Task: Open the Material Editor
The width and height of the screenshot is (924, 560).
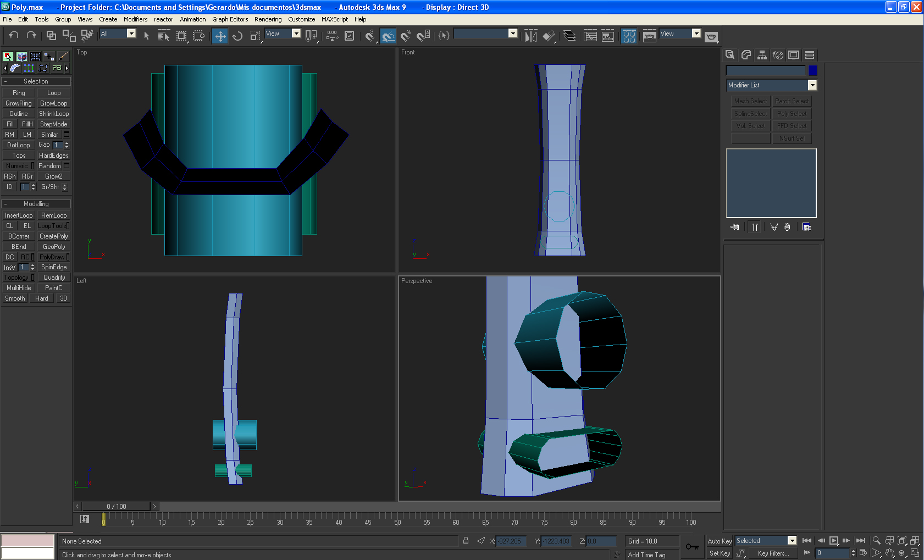Action: point(629,36)
